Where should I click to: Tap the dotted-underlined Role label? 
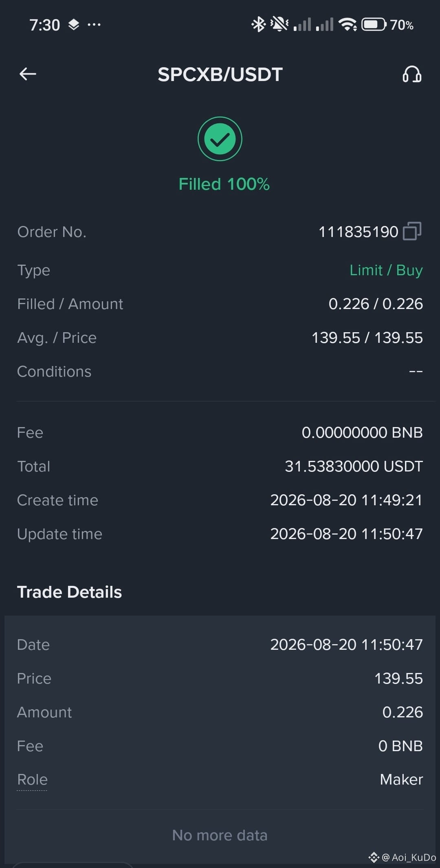pyautogui.click(x=32, y=780)
